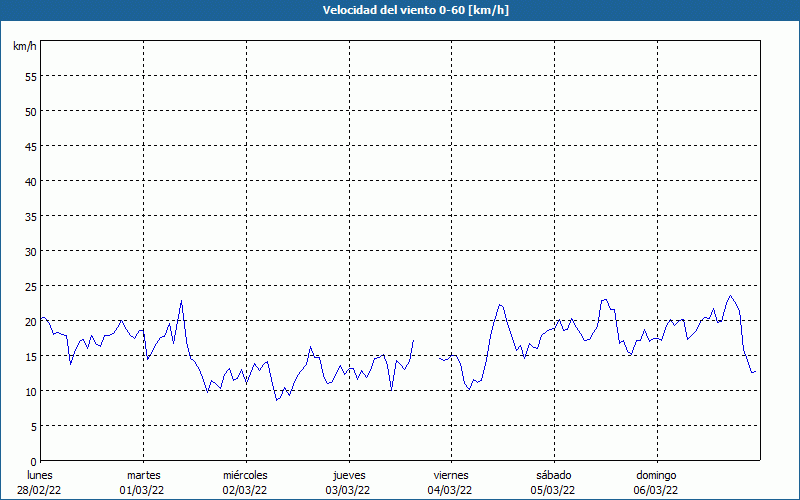Click the date label 04/03/22

tap(450, 490)
